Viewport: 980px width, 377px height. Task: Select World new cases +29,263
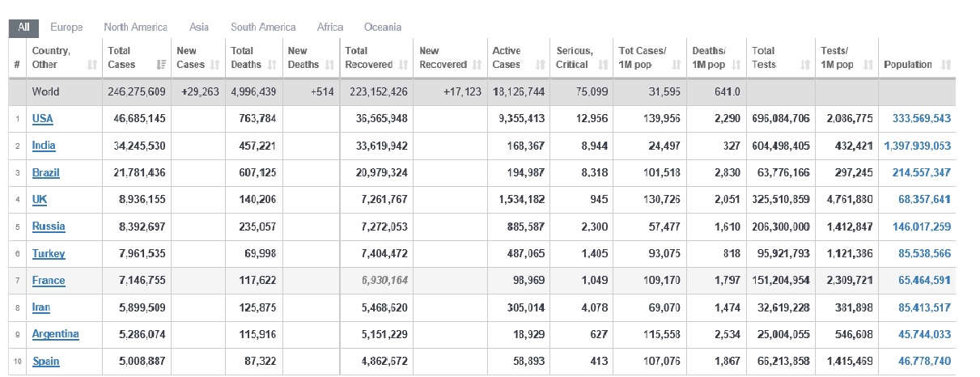(x=199, y=92)
